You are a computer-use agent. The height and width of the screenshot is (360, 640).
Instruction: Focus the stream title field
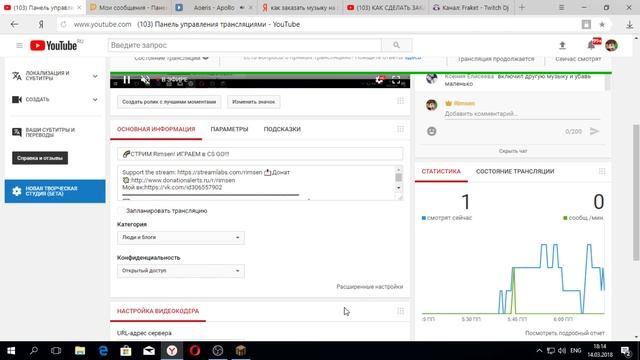click(260, 154)
